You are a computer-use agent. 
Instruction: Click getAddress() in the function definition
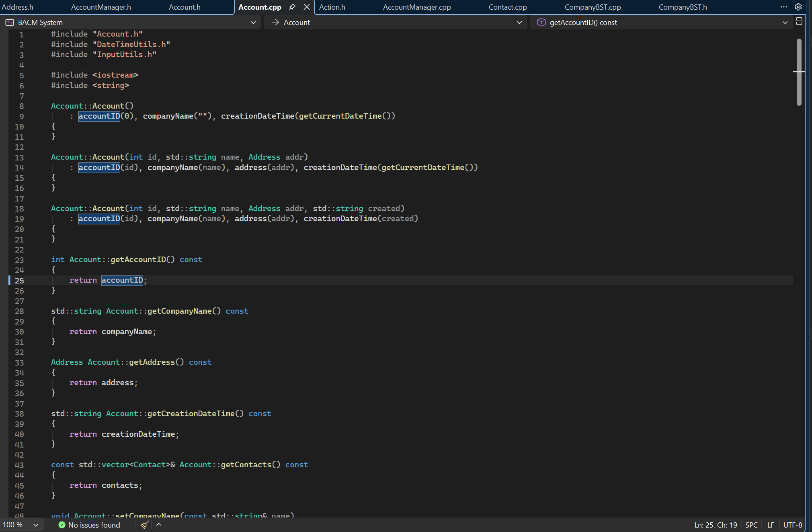[x=156, y=362]
